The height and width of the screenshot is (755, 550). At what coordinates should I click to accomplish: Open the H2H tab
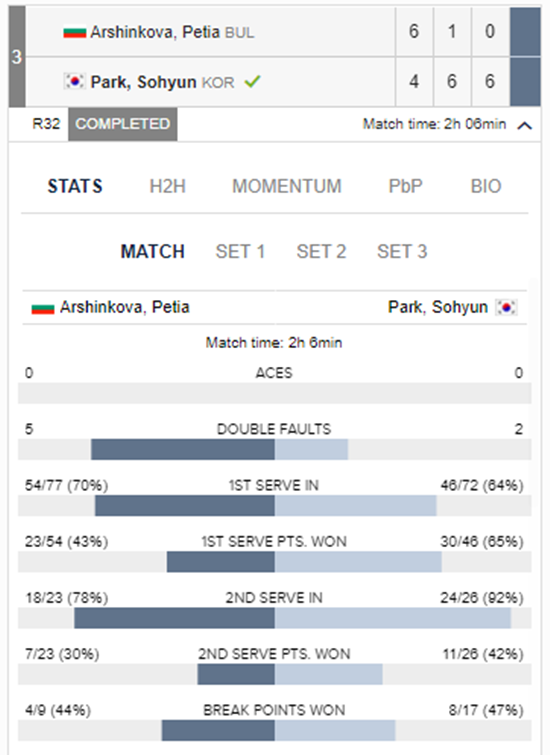point(168,186)
